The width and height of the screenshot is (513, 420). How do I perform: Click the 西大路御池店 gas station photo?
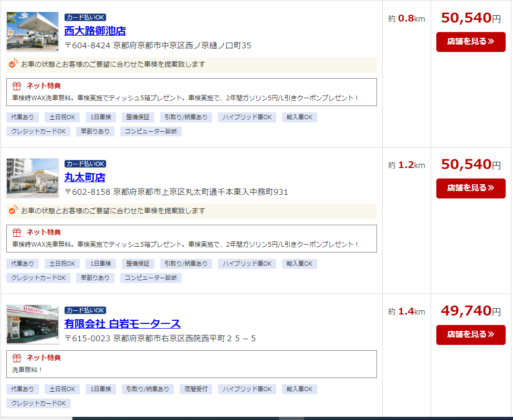click(x=33, y=31)
